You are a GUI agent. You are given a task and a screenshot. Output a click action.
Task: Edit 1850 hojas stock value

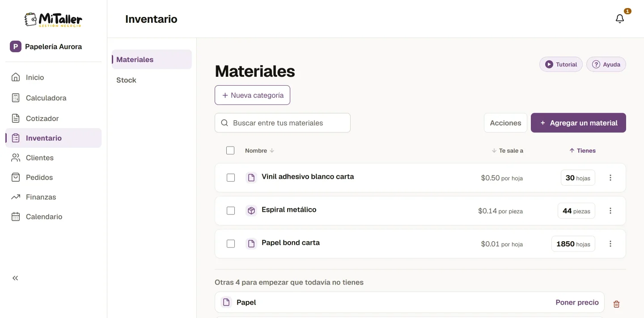pos(573,244)
